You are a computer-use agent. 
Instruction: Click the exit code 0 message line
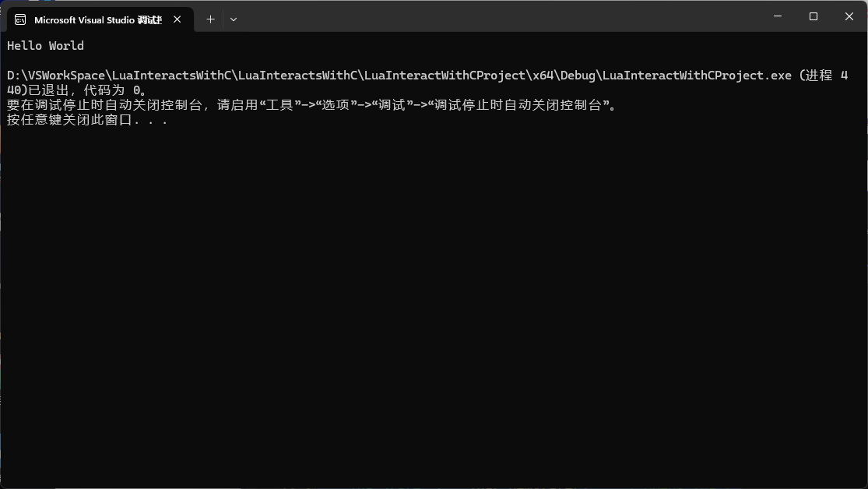point(78,90)
